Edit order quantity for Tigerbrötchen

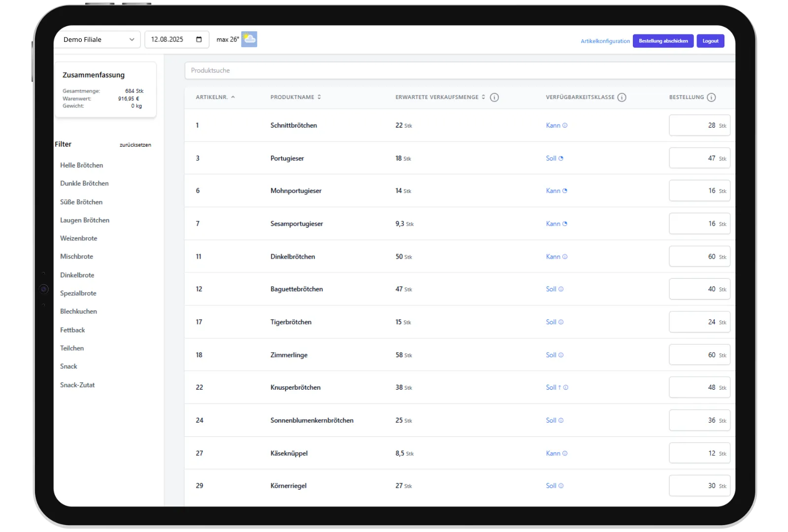click(699, 322)
